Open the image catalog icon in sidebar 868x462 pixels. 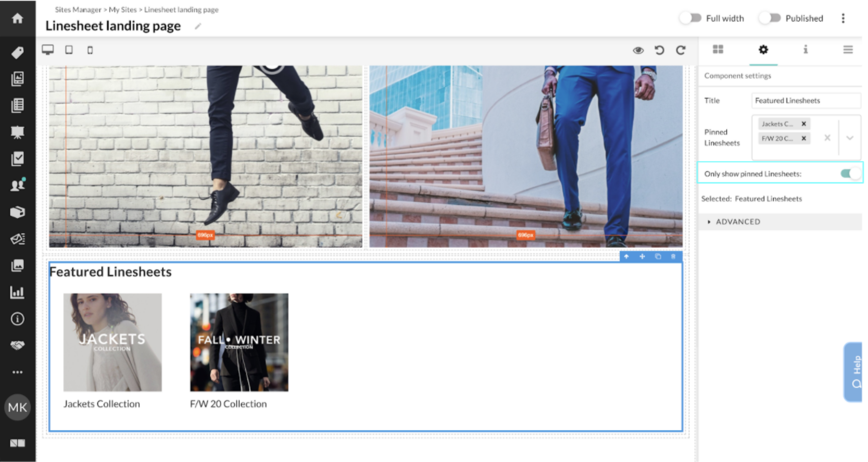point(17,79)
